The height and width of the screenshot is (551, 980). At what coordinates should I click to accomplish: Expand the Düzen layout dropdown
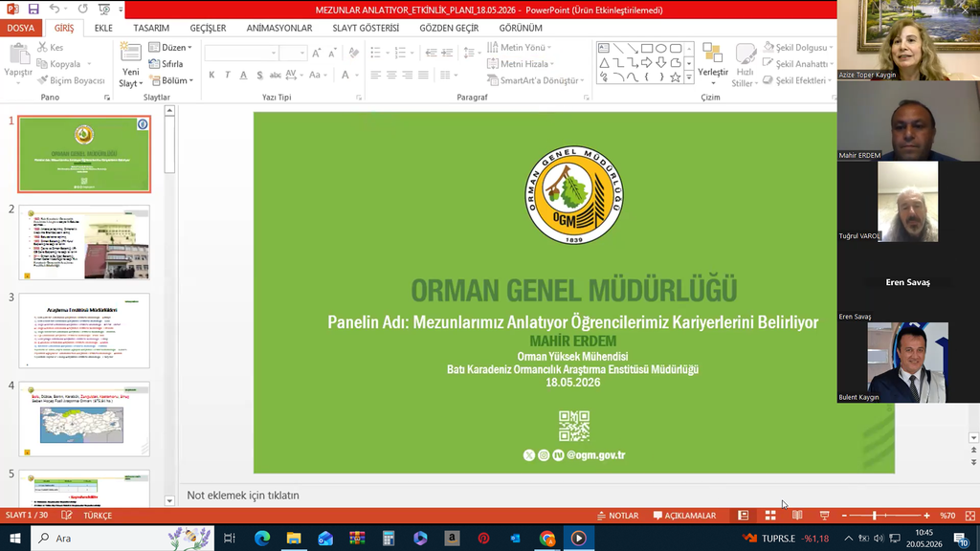coord(170,48)
